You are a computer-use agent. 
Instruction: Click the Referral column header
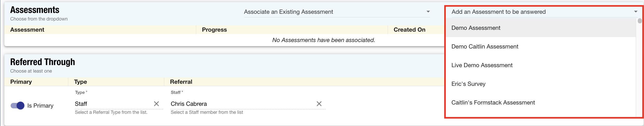[181, 82]
